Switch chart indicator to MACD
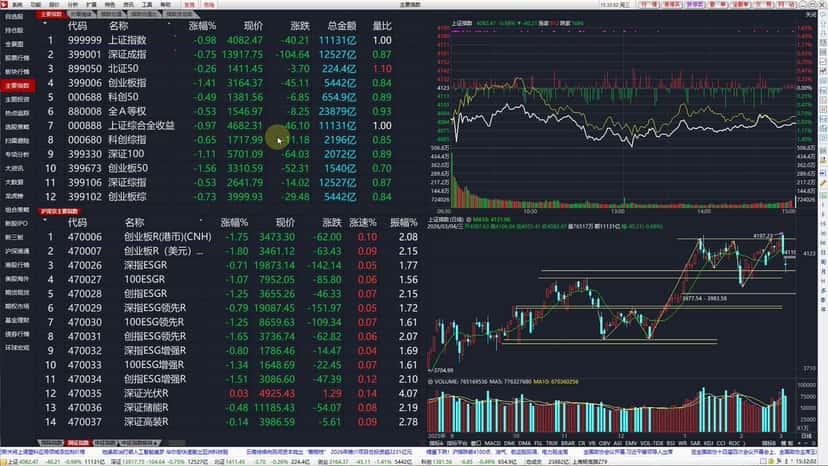The width and height of the screenshot is (828, 466). tap(492, 443)
